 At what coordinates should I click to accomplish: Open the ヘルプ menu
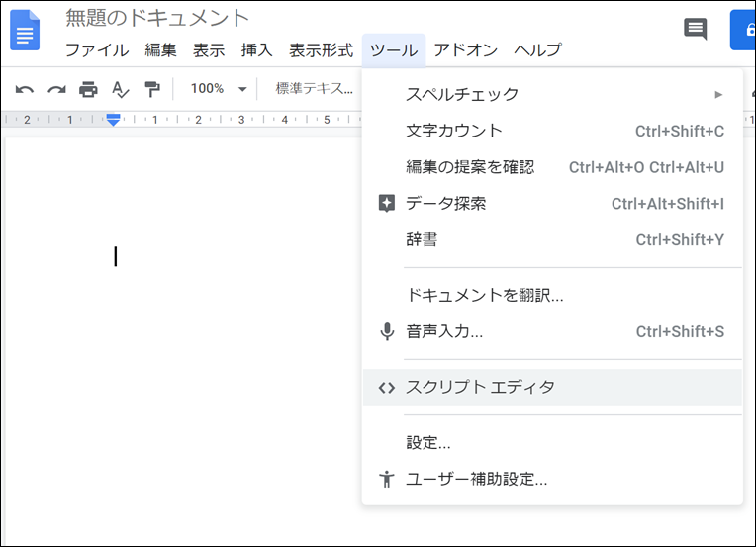click(537, 50)
